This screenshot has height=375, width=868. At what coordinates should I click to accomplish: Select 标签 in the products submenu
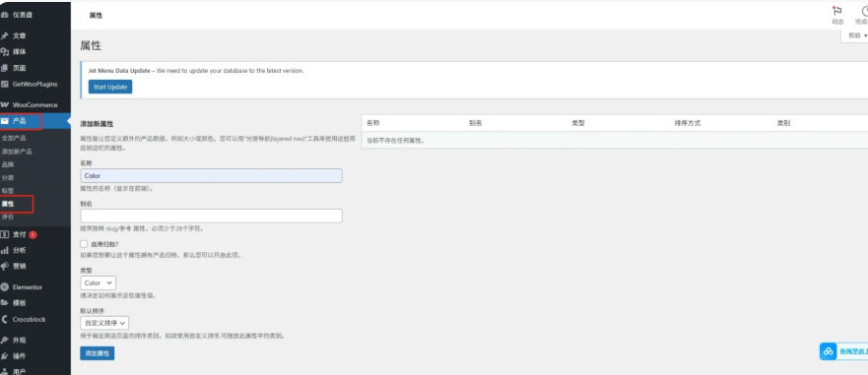[x=8, y=191]
